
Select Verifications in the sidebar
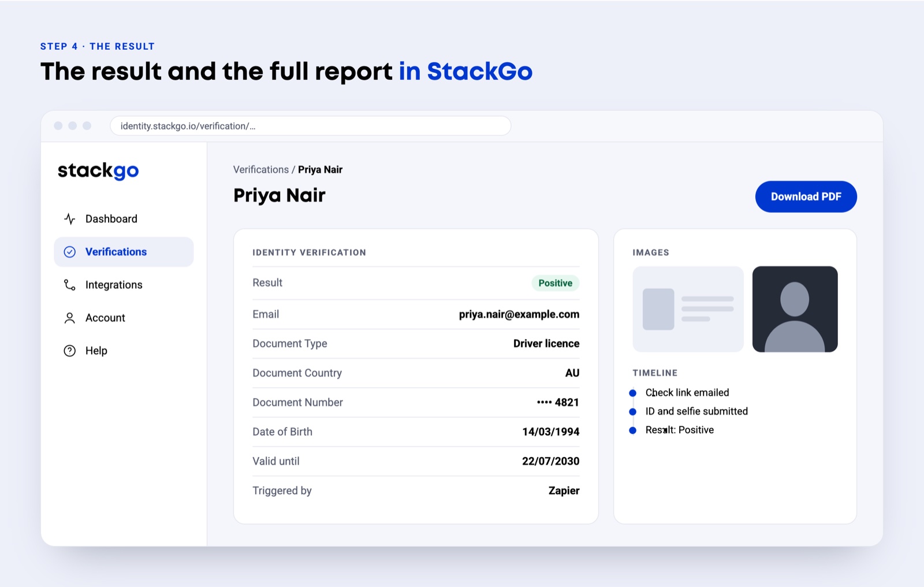pos(124,252)
